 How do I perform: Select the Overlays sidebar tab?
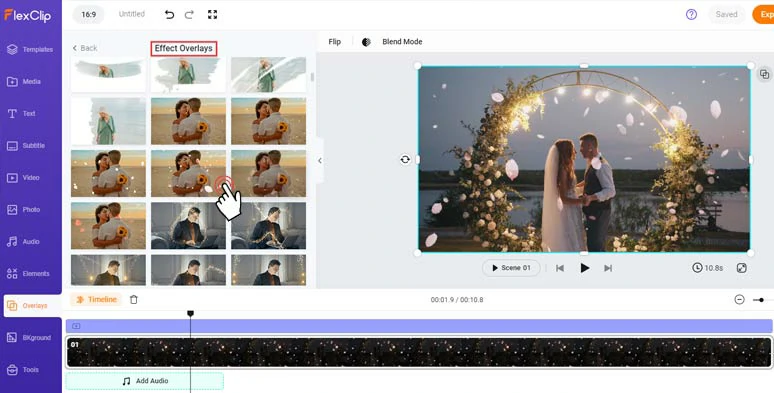(32, 306)
